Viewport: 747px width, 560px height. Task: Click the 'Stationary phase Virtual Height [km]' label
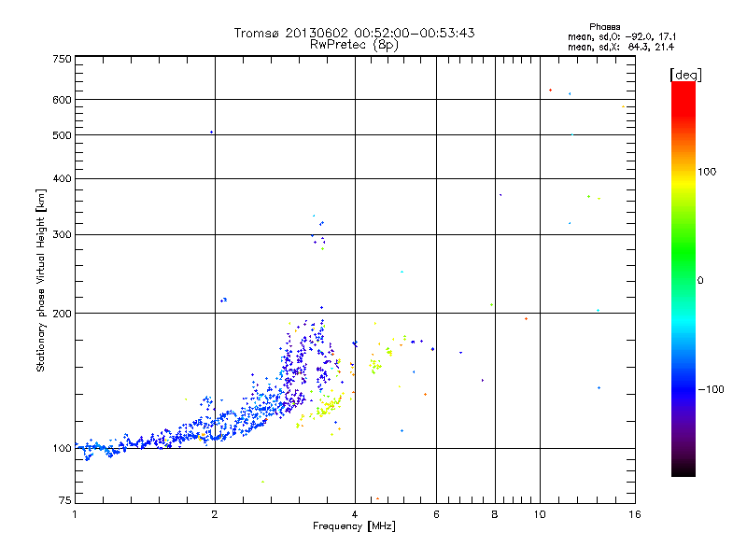41,280
